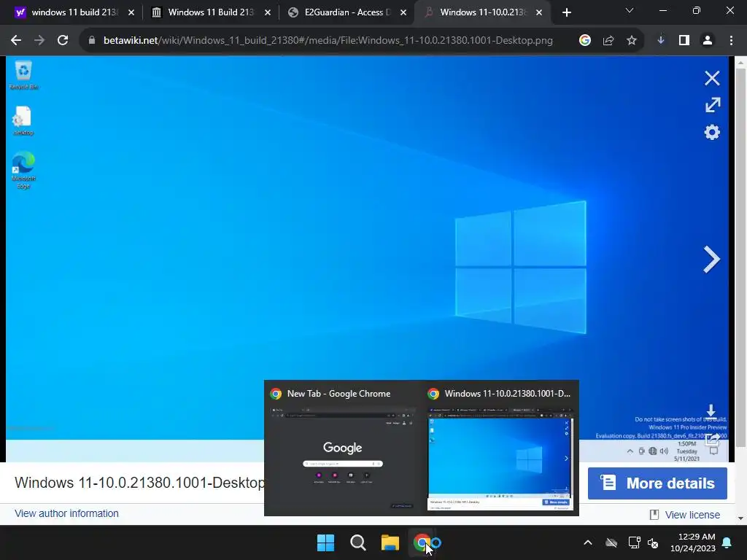The width and height of the screenshot is (747, 560).
Task: Open the Chrome profile avatar
Action: pos(708,41)
